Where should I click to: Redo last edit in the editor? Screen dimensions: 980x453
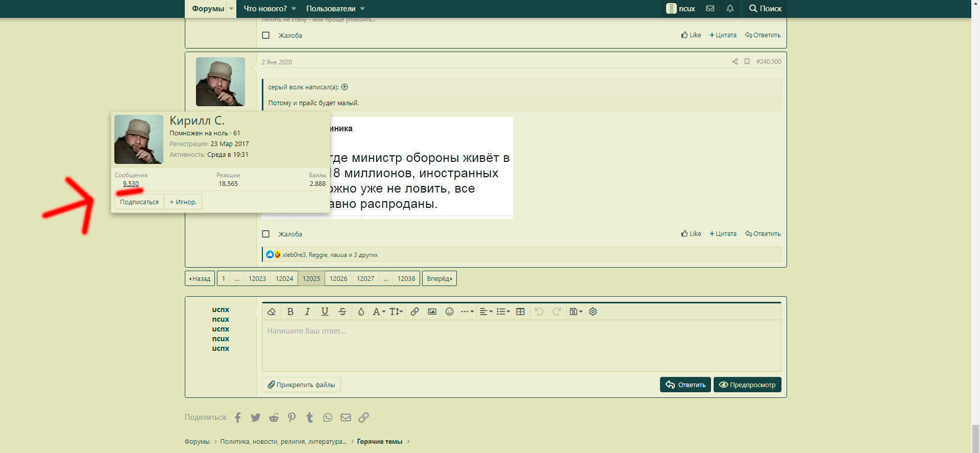[x=557, y=312]
